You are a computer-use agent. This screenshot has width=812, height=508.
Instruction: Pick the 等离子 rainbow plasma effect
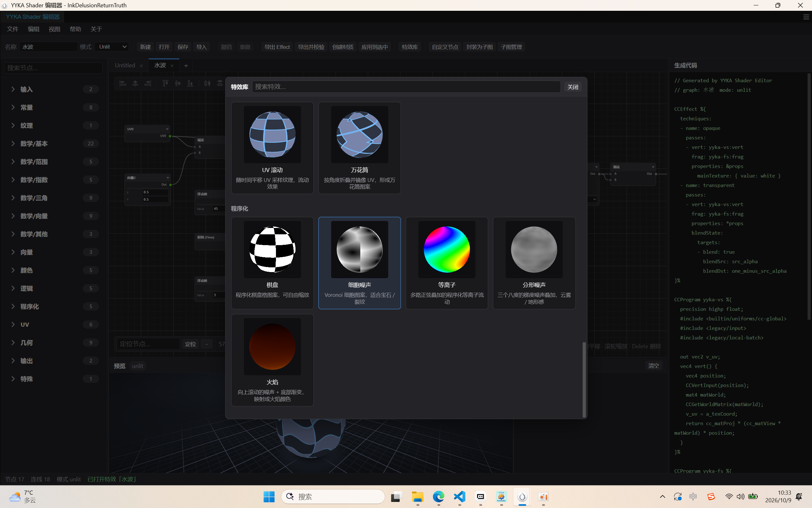pos(447,263)
